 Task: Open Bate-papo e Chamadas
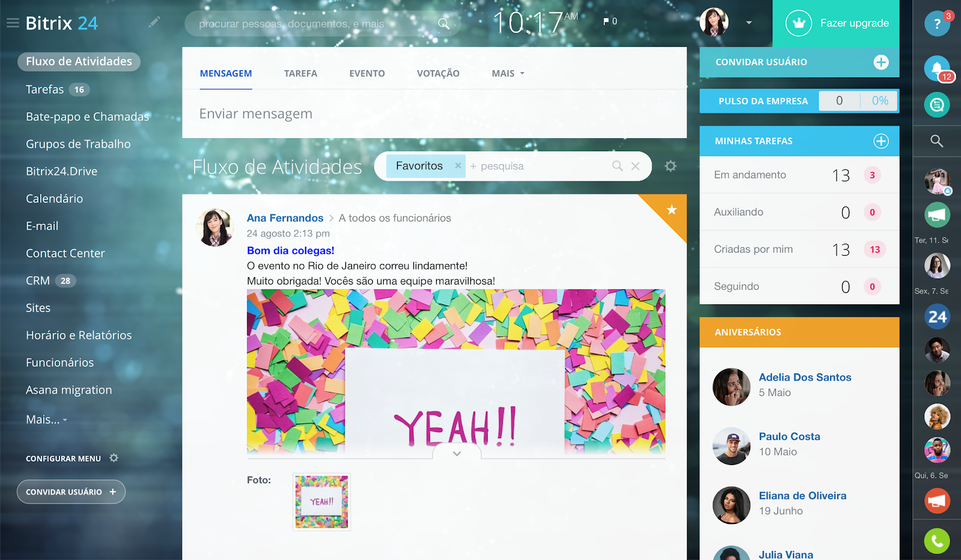coord(87,116)
